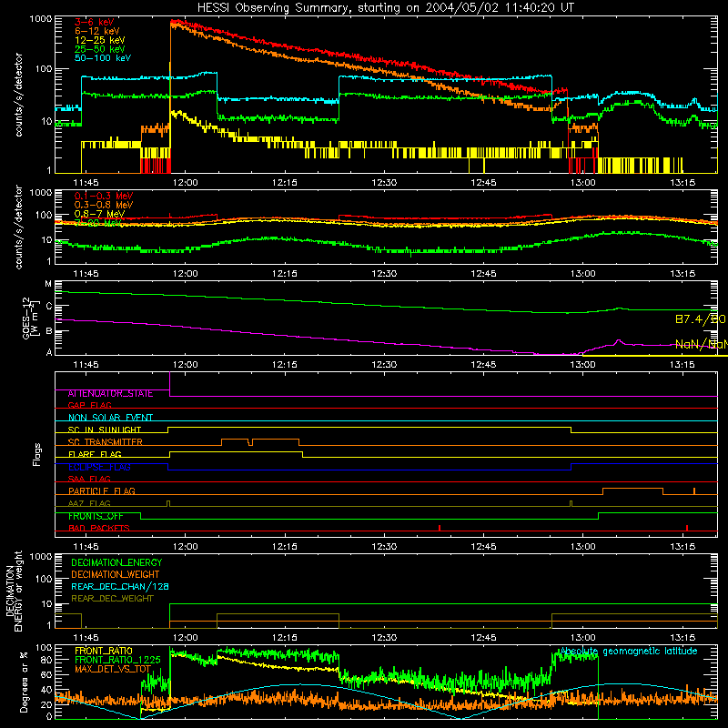This screenshot has width=728, height=728.
Task: Click the 'C' class tick on GOES axis
Action: tap(48, 307)
